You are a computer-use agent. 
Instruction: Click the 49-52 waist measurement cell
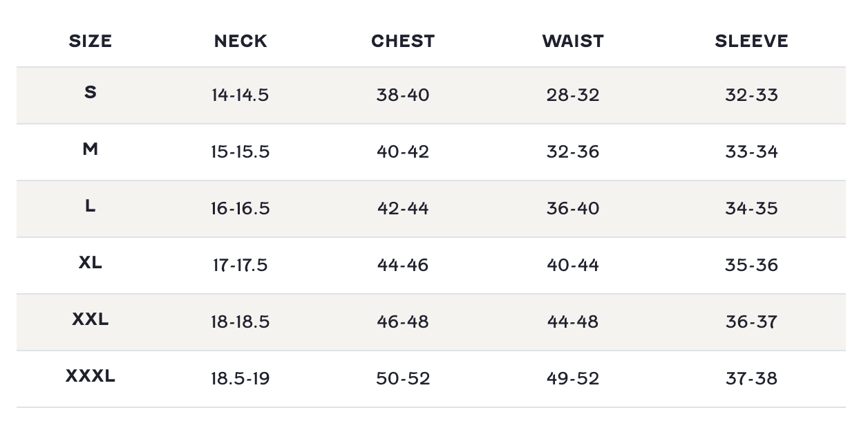point(573,379)
